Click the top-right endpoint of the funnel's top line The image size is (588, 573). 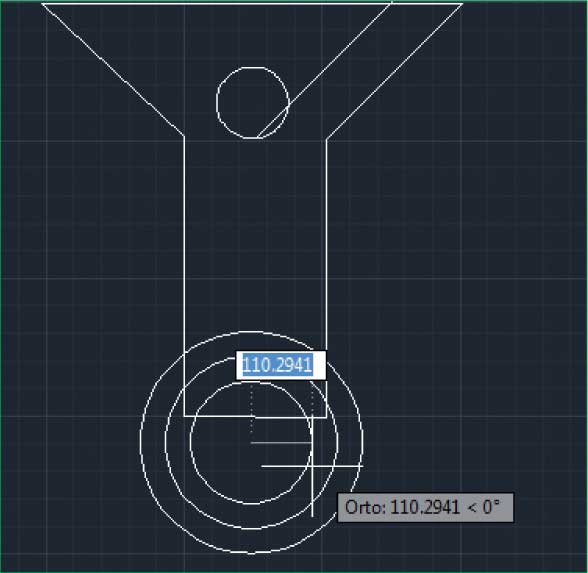click(x=462, y=4)
